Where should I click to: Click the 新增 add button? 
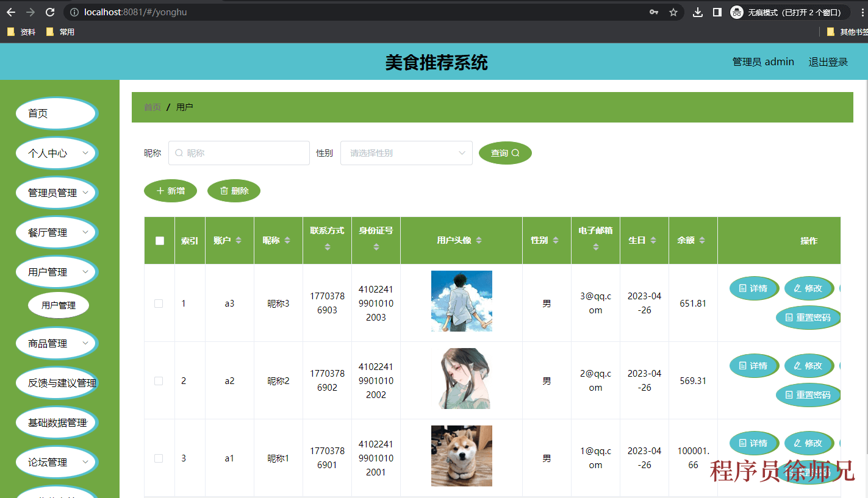point(170,191)
